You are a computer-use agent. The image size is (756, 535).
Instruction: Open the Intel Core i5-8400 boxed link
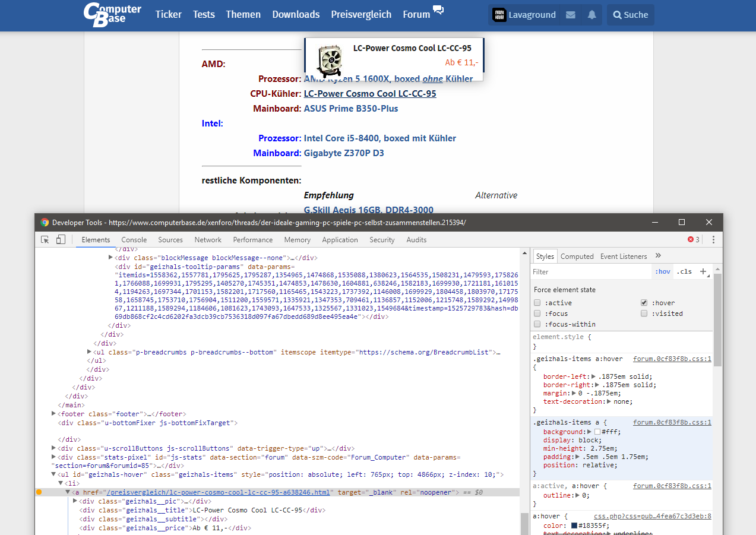pyautogui.click(x=380, y=138)
